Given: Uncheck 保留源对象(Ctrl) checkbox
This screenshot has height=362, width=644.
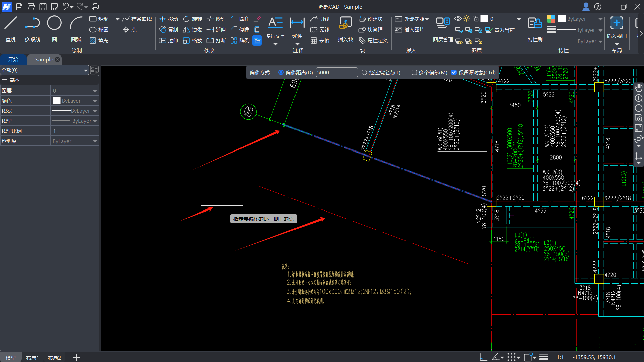Looking at the screenshot, I should pos(454,73).
